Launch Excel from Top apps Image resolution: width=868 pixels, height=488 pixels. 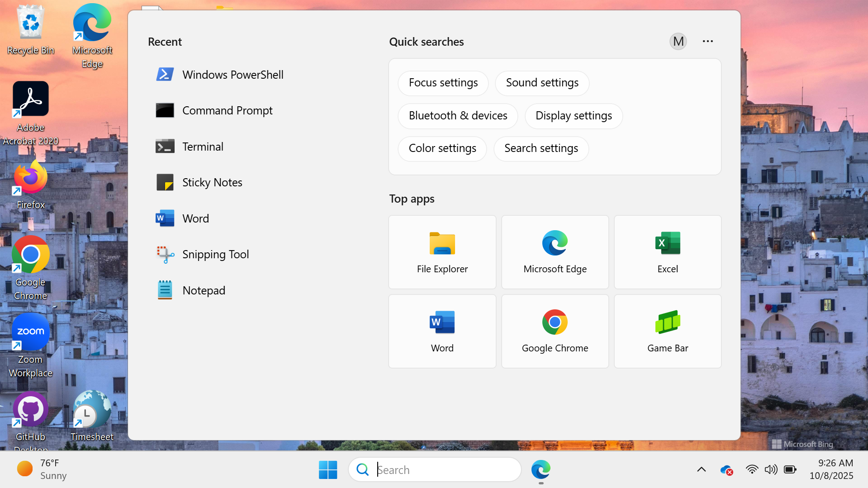667,252
